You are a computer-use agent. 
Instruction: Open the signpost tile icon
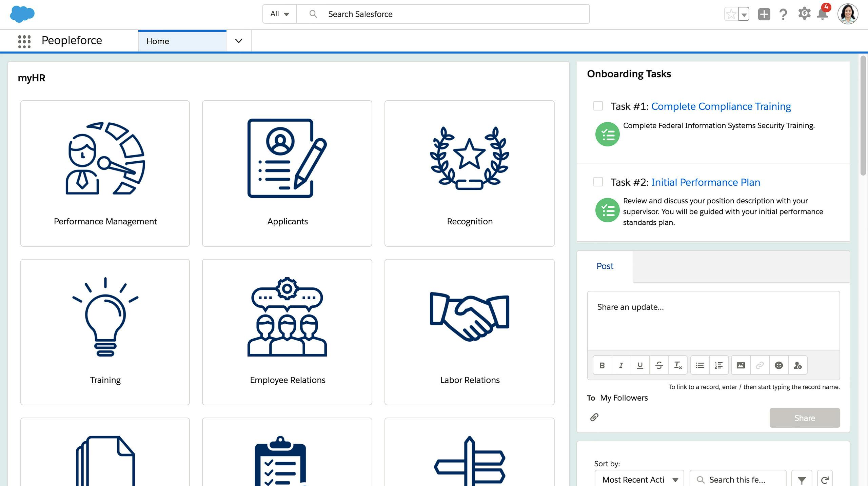tap(470, 461)
